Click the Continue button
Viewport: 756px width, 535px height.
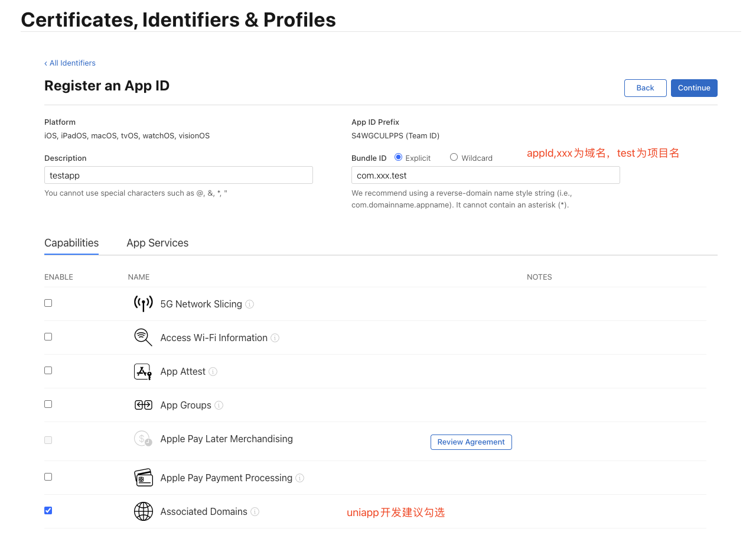694,88
